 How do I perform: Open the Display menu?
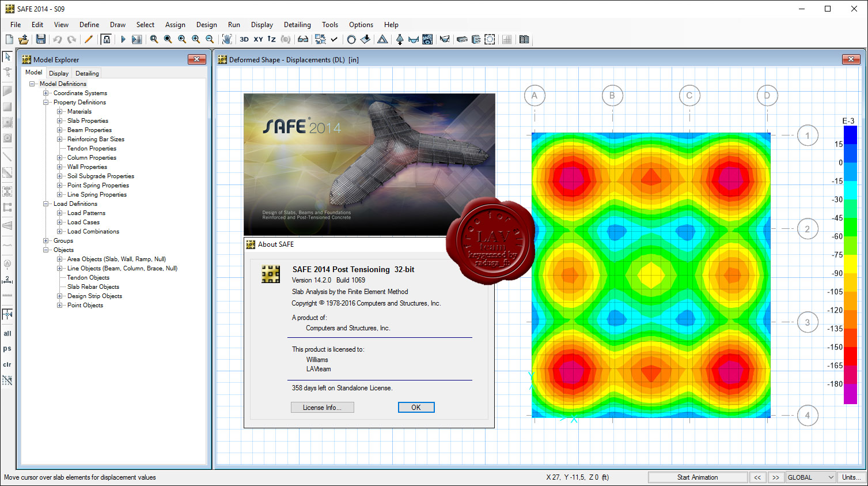click(262, 25)
